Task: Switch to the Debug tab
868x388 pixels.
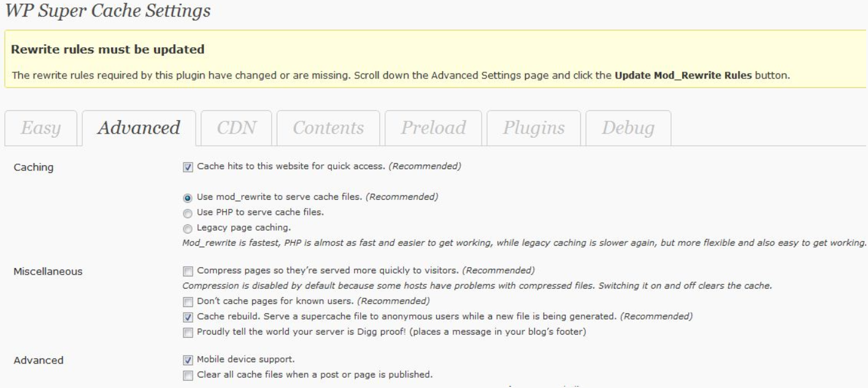Action: 628,127
